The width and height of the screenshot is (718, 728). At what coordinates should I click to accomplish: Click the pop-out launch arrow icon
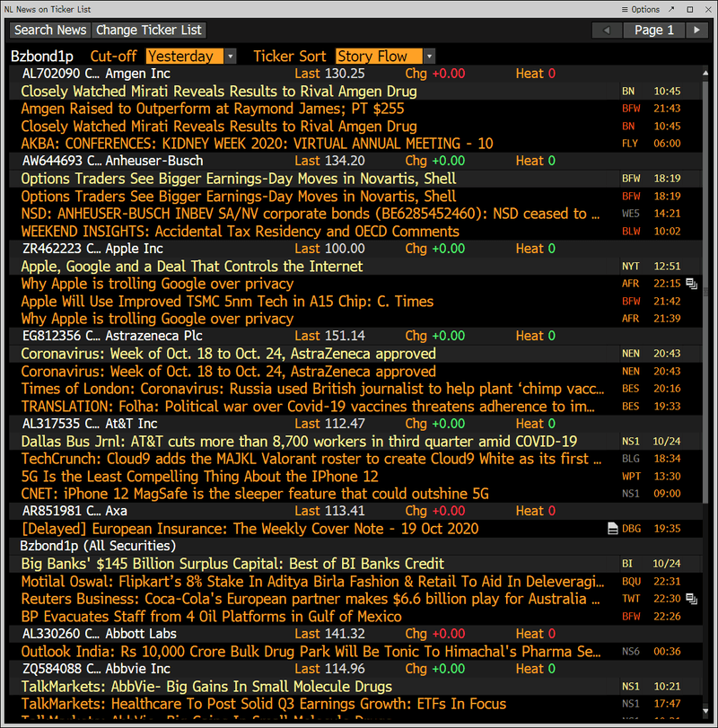[671, 9]
